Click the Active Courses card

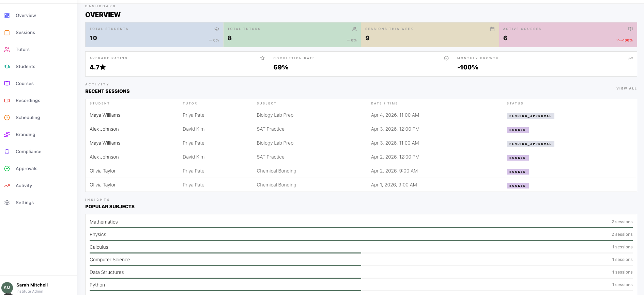(568, 35)
